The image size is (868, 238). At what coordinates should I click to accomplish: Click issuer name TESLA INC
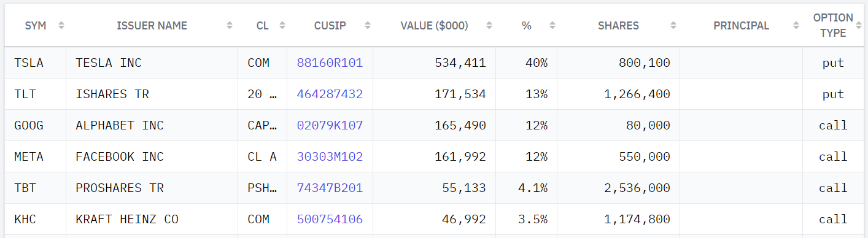pyautogui.click(x=109, y=63)
